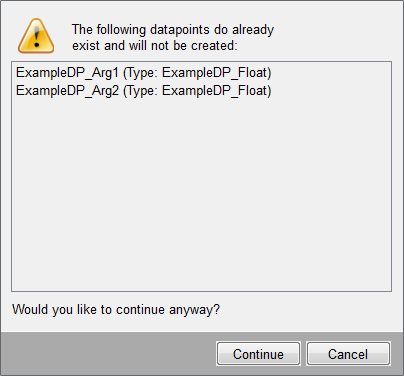Click the 'Would you like to continue anyway?' text

pos(116,310)
